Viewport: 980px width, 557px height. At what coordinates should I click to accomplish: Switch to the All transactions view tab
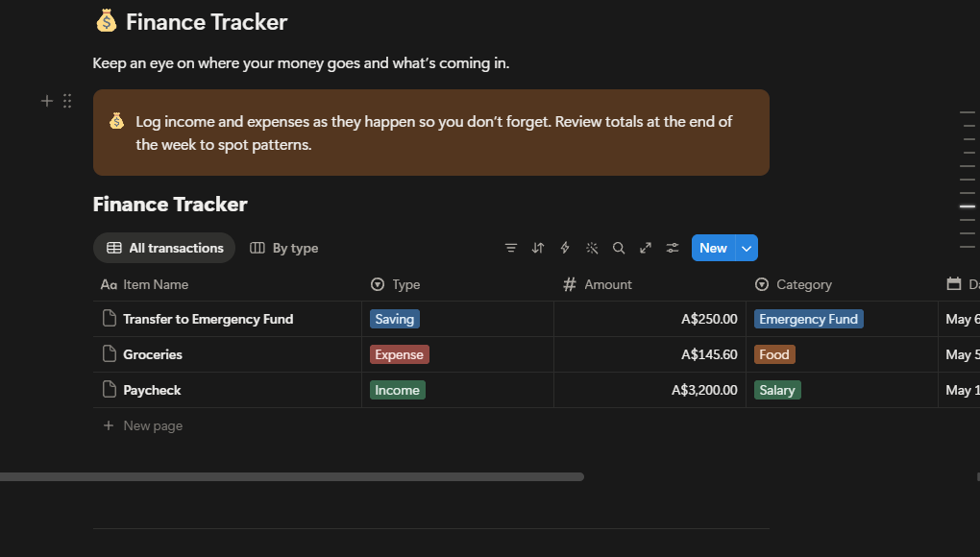[164, 248]
